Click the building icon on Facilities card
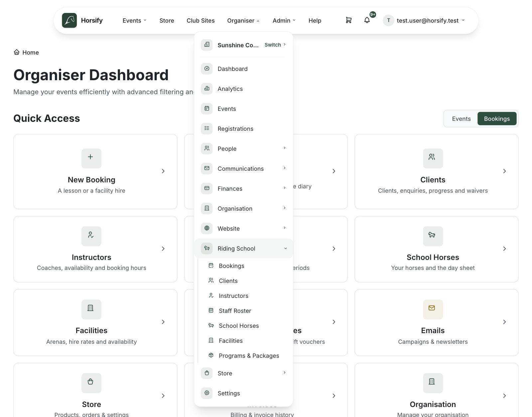This screenshot has height=417, width=532. pos(90,308)
